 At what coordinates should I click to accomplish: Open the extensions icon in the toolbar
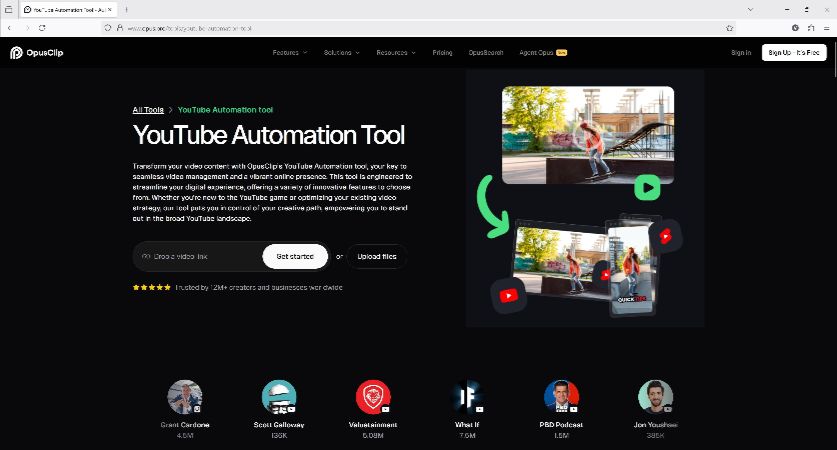[x=811, y=28]
